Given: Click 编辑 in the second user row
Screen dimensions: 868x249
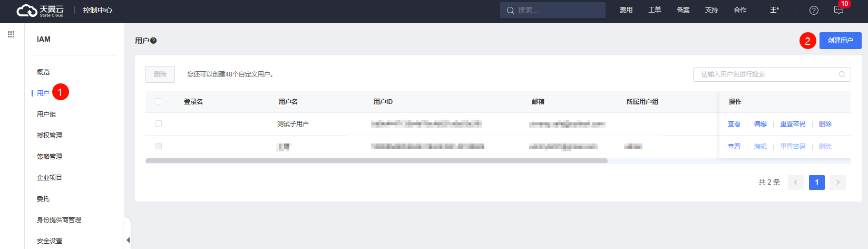Looking at the screenshot, I should 760,147.
